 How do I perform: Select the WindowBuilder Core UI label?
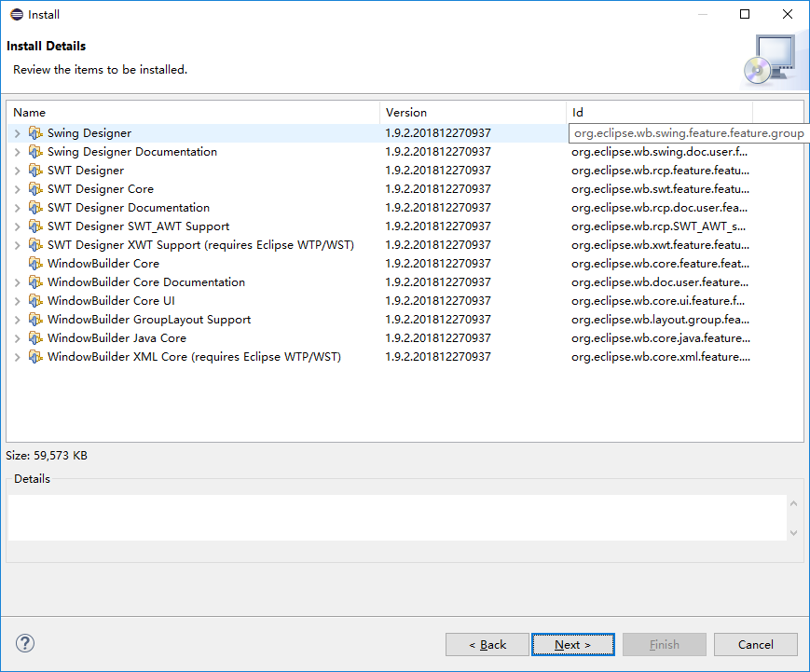click(111, 301)
